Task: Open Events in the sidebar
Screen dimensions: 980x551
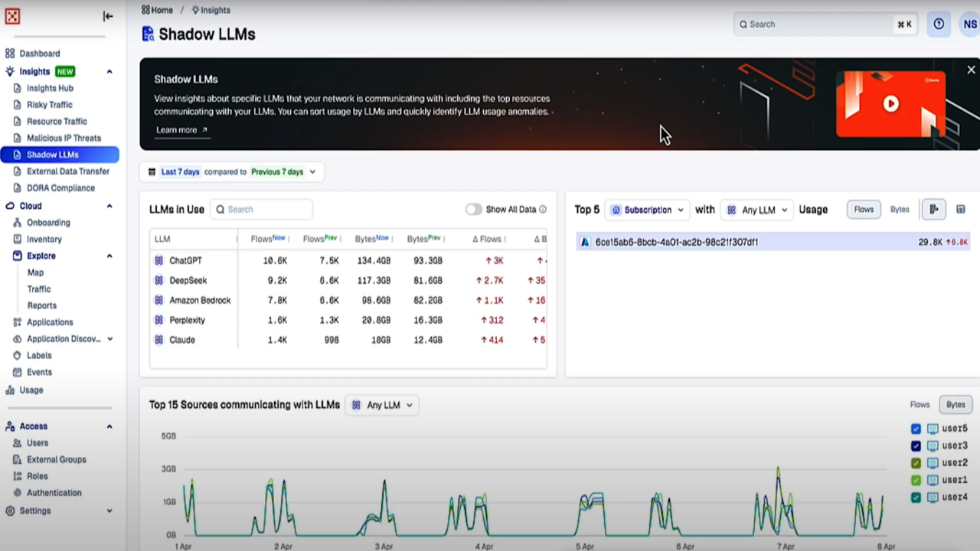Action: [39, 373]
